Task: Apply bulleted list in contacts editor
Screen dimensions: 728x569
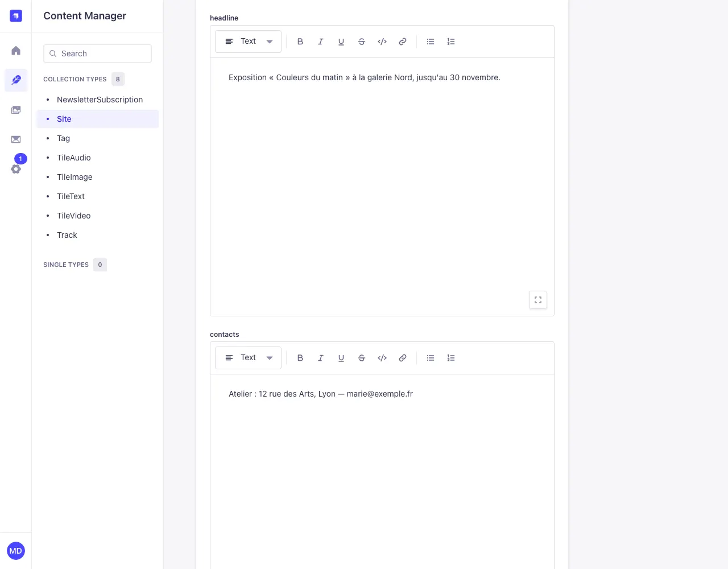Action: point(431,358)
